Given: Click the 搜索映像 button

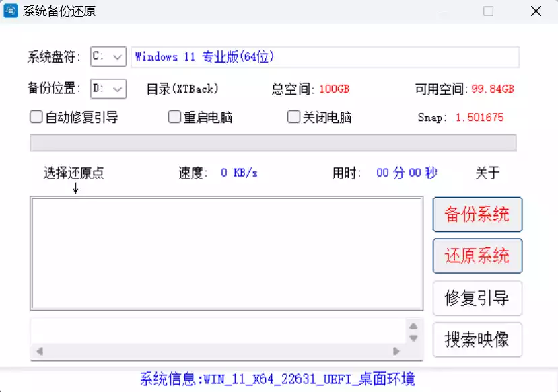Looking at the screenshot, I should [477, 340].
